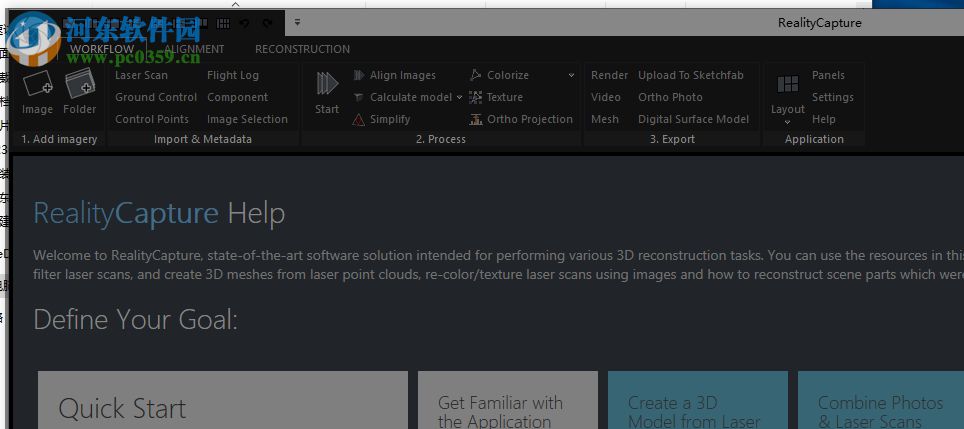
Task: Click the '2. Process' group label
Action: click(441, 139)
